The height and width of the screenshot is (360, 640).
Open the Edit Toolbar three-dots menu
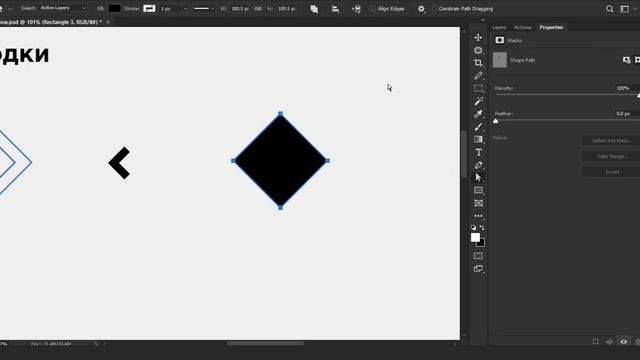pyautogui.click(x=478, y=216)
